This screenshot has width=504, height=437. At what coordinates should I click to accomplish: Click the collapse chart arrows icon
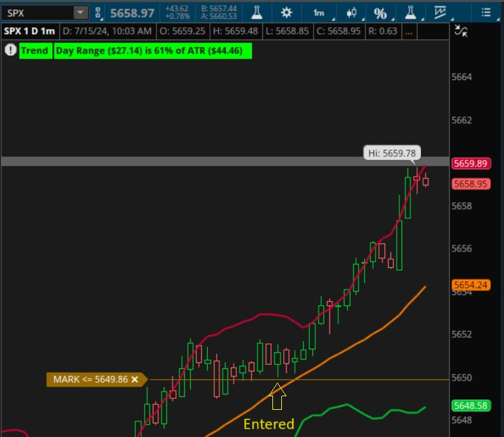click(x=461, y=31)
